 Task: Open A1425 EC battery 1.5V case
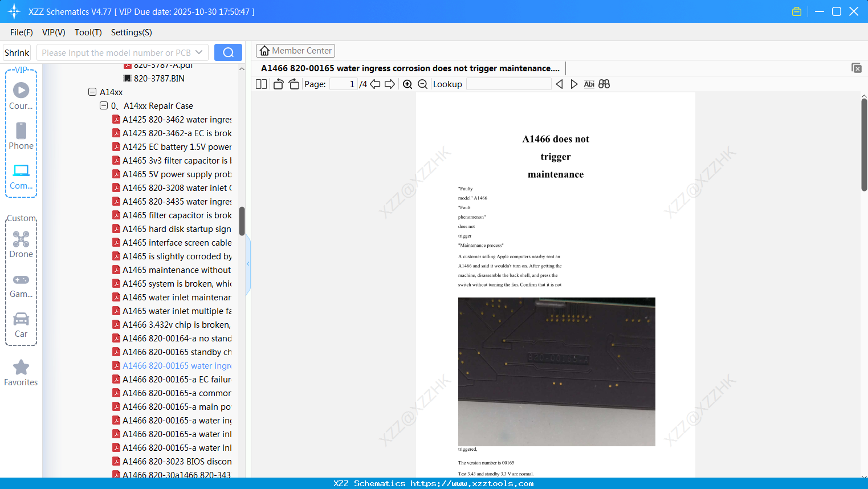(x=172, y=146)
